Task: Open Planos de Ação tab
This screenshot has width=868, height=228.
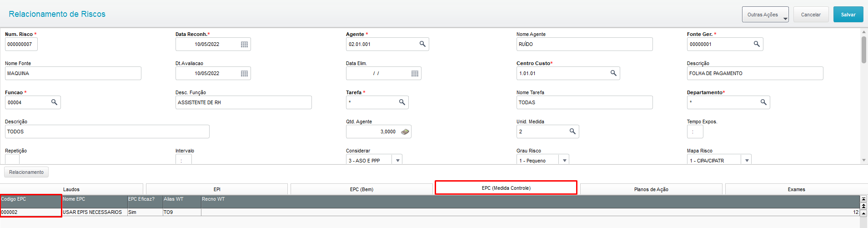Action: (x=651, y=189)
